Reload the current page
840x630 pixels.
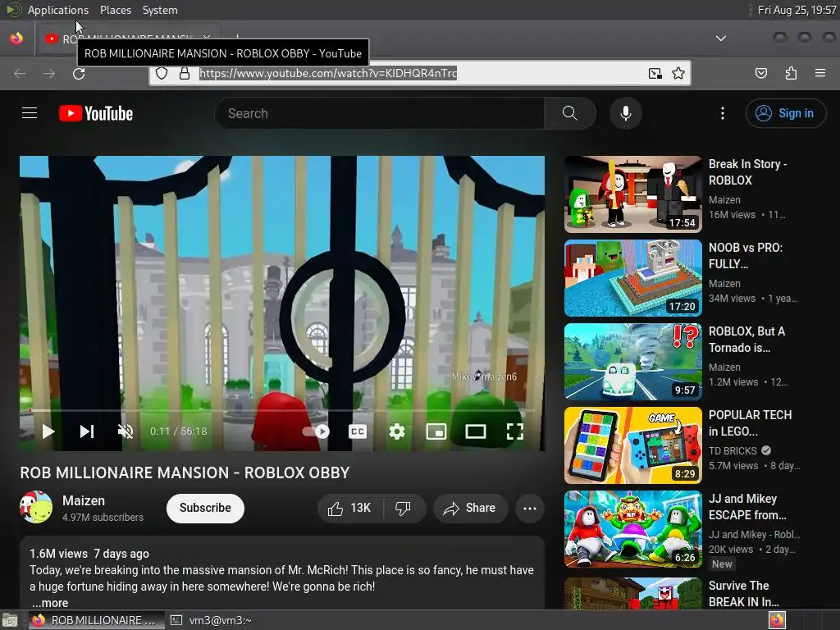tap(79, 73)
